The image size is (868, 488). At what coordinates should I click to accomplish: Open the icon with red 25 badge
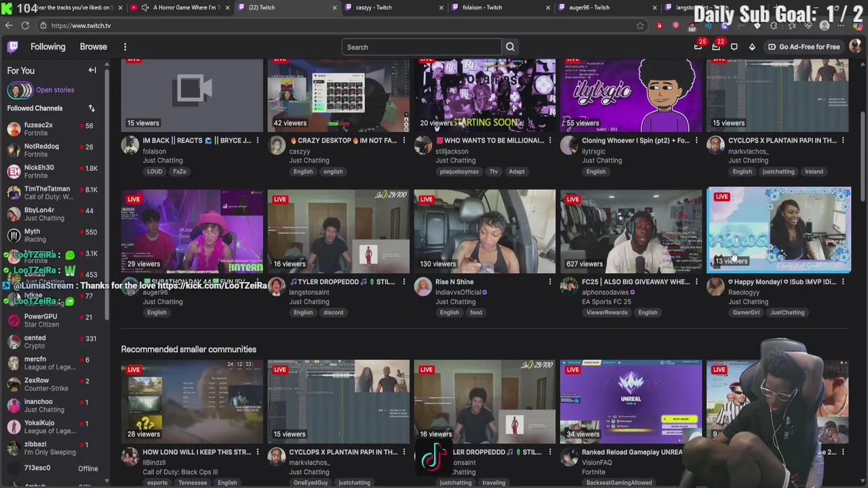(x=698, y=47)
